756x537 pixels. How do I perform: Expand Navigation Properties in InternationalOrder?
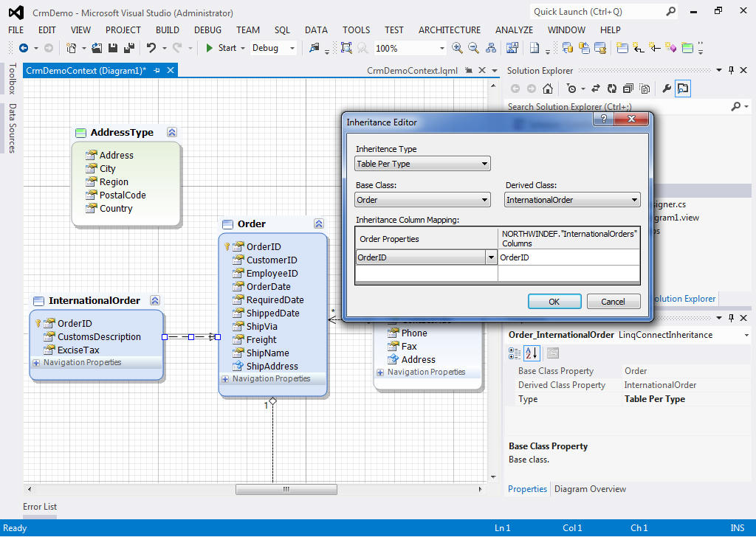[36, 363]
